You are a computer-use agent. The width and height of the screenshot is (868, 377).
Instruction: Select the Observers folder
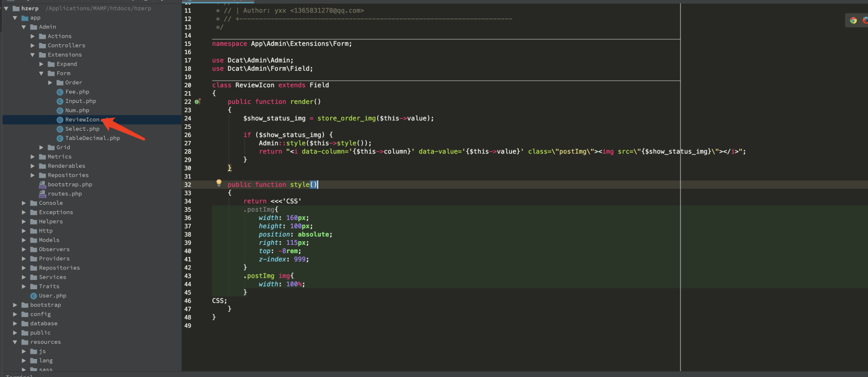coord(54,249)
